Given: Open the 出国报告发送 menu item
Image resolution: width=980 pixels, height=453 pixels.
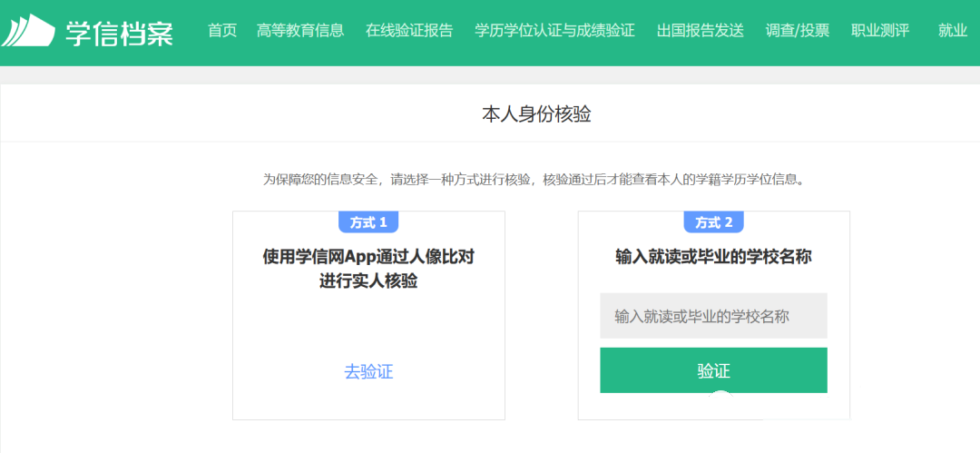Looking at the screenshot, I should pyautogui.click(x=701, y=31).
